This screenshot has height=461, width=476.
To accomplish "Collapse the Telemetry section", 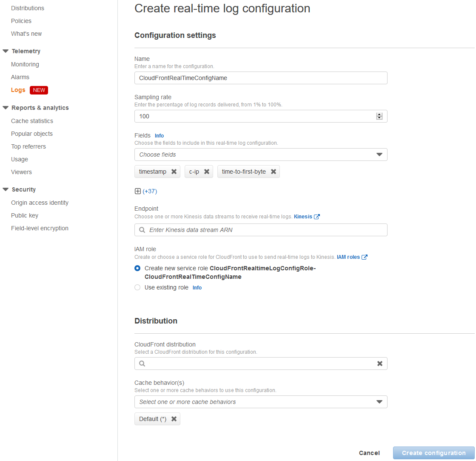I will click(6, 51).
